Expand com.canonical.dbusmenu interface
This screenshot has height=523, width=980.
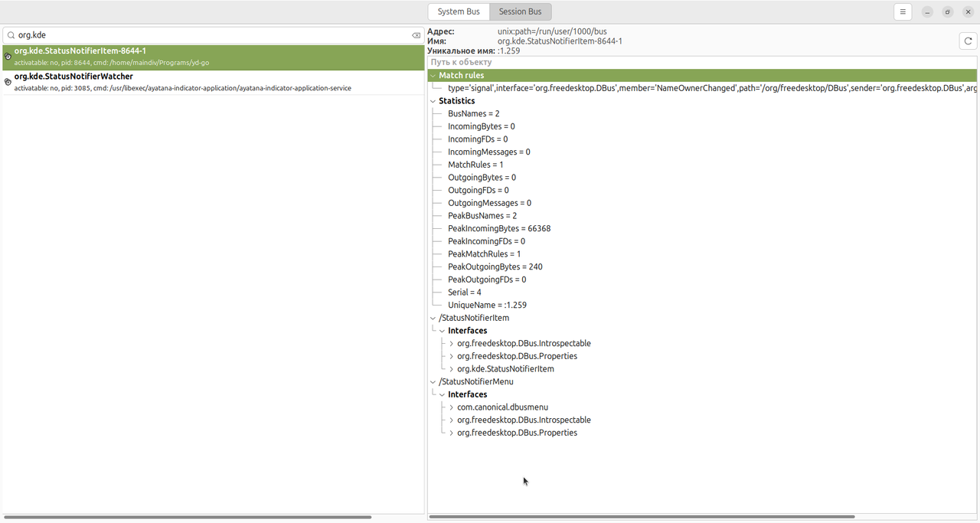[451, 407]
